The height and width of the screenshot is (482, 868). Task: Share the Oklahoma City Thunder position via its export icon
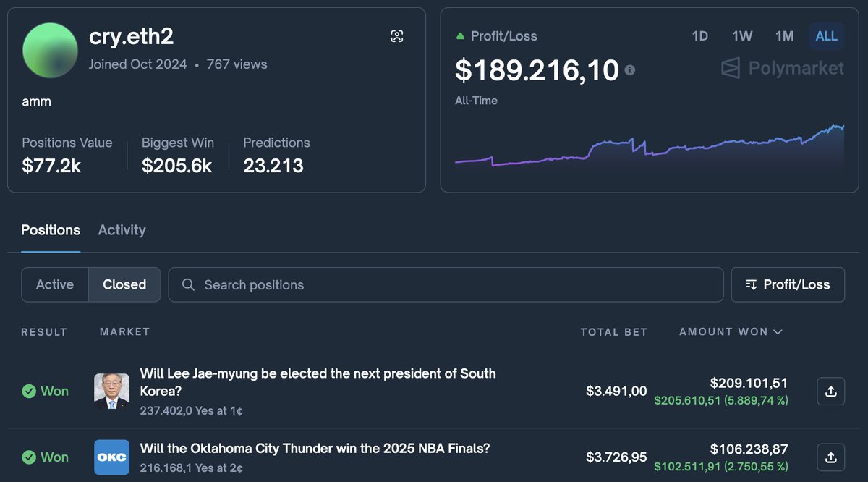[x=830, y=457]
